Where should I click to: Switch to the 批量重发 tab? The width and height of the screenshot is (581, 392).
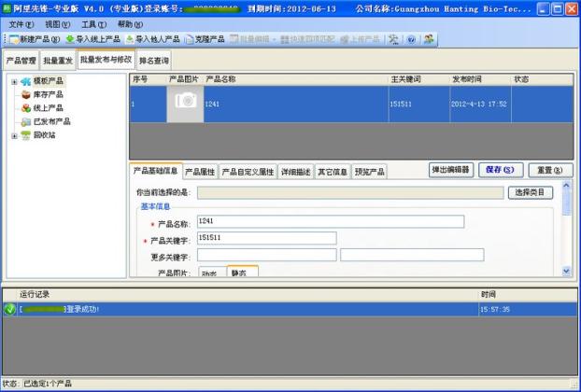pos(58,61)
